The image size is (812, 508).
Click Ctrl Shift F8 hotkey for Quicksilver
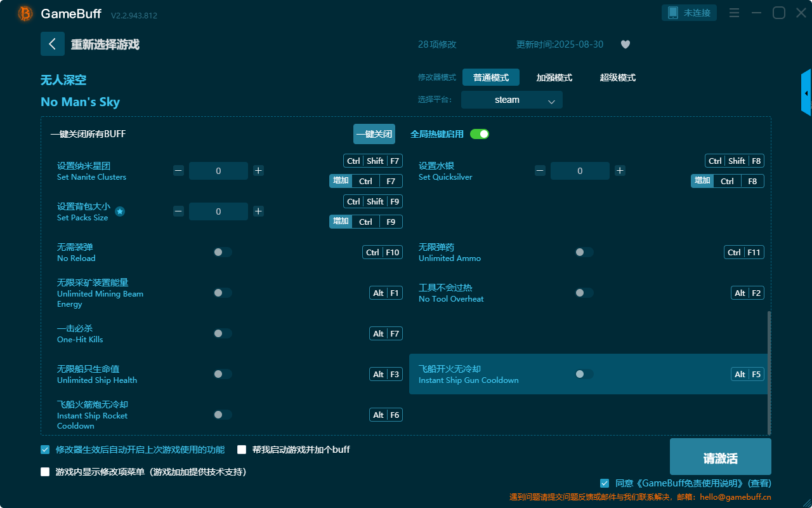735,161
